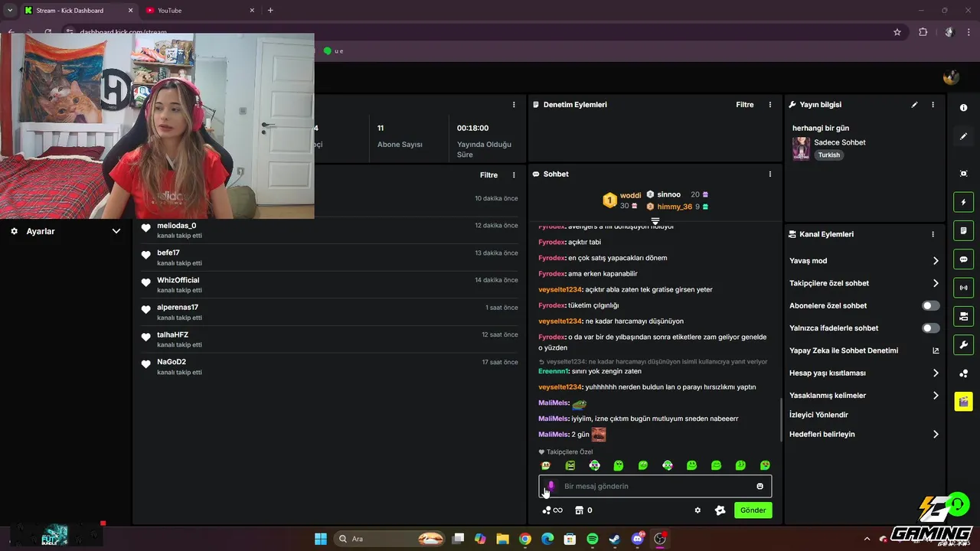The height and width of the screenshot is (551, 980).
Task: Open Sohbet panel three-dot menu
Action: pyautogui.click(x=770, y=174)
